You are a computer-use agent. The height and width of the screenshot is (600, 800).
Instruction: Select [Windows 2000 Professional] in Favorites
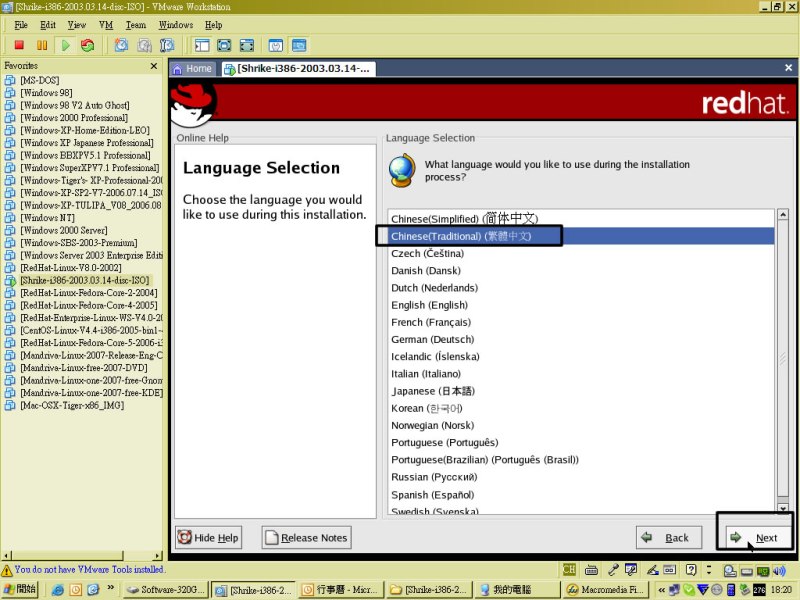[74, 118]
